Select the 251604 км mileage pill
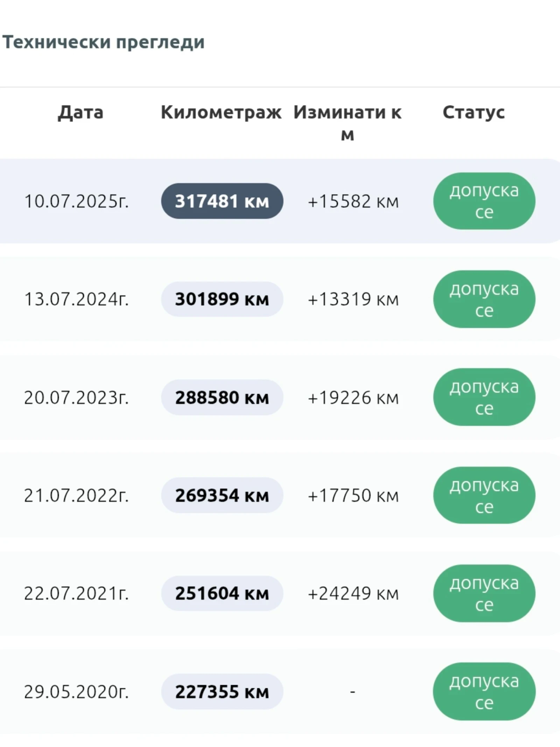This screenshot has height=747, width=560. pos(222,593)
